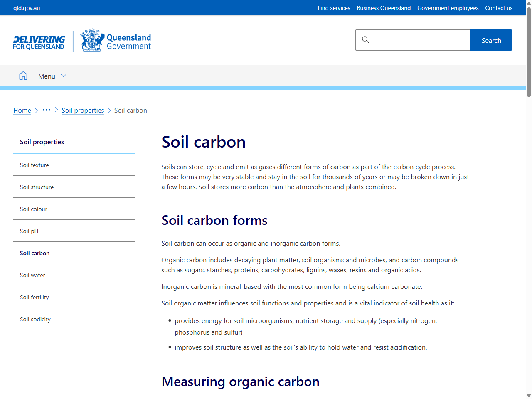Screen dimensions: 532x399
Task: Select Soil carbon in the sidebar
Action: point(35,253)
